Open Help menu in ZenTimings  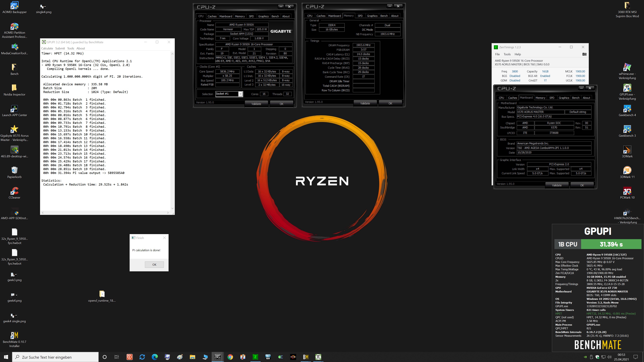(518, 54)
